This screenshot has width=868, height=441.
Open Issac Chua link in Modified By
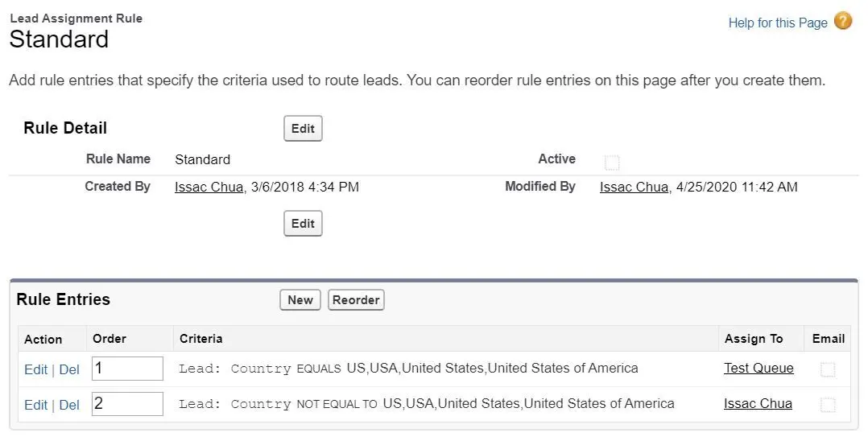[634, 187]
